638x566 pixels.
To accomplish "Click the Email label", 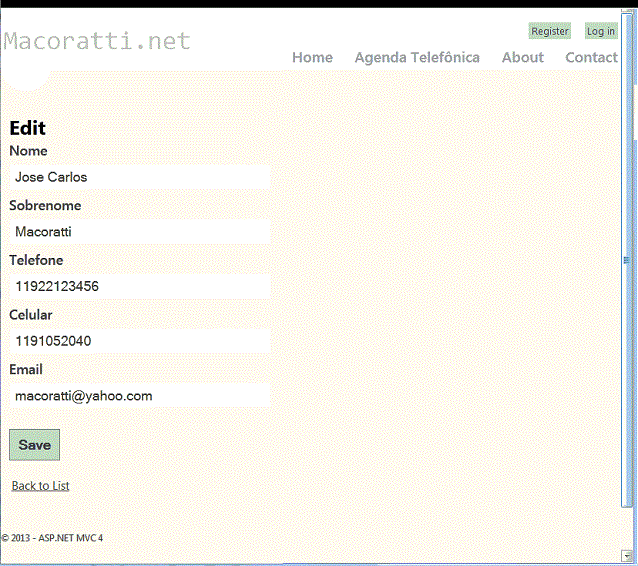I will [26, 369].
